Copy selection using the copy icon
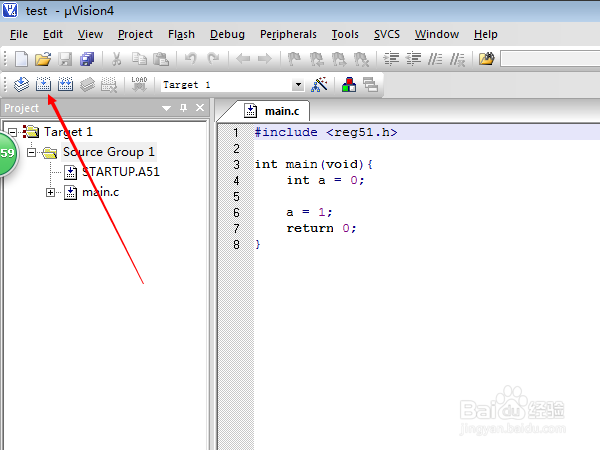Image resolution: width=600 pixels, height=450 pixels. point(139,59)
